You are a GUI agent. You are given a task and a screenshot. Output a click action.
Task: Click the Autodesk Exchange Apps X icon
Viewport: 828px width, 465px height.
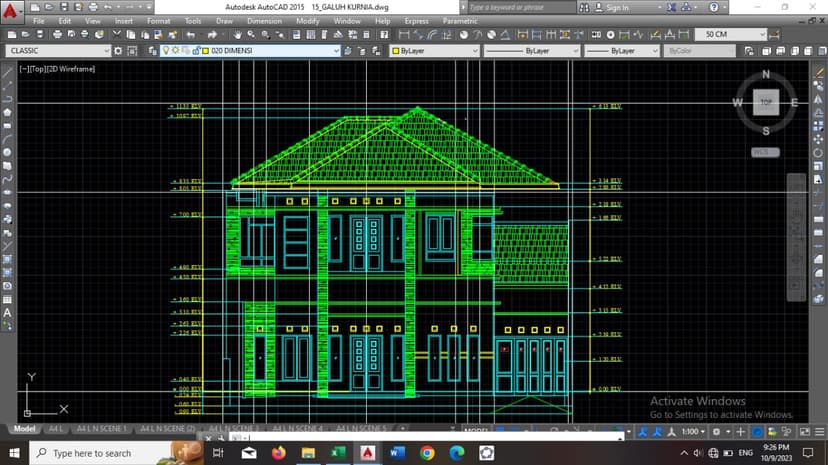(x=671, y=7)
